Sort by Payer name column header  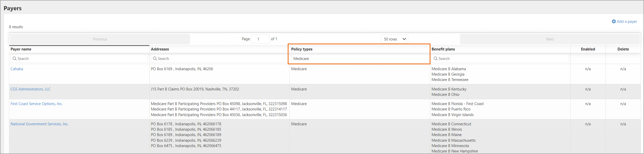pos(21,49)
